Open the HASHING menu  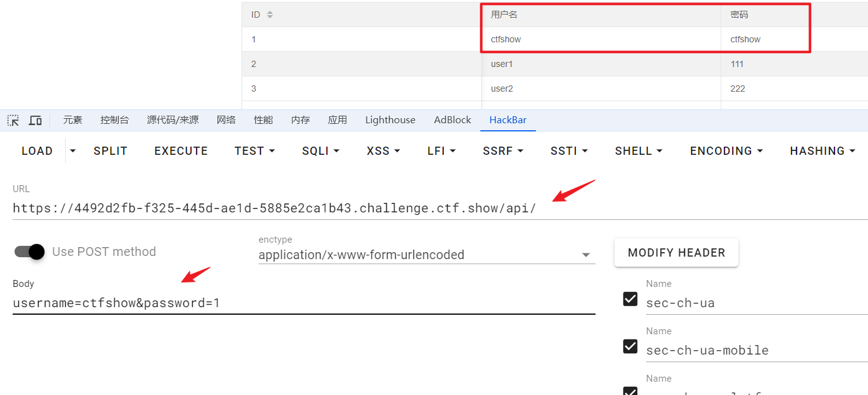[822, 151]
